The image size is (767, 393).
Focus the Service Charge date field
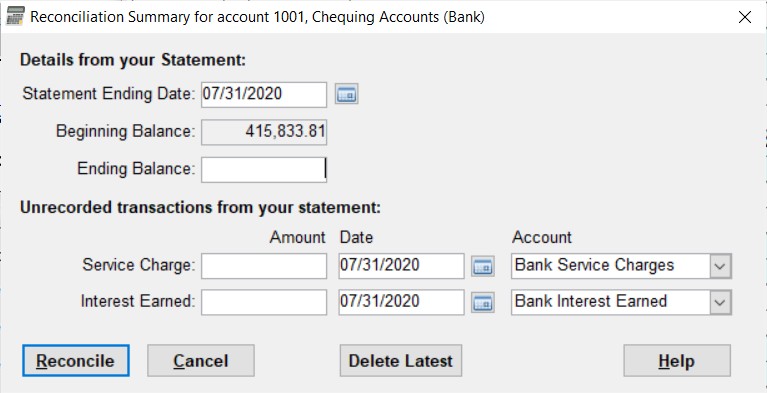(401, 266)
